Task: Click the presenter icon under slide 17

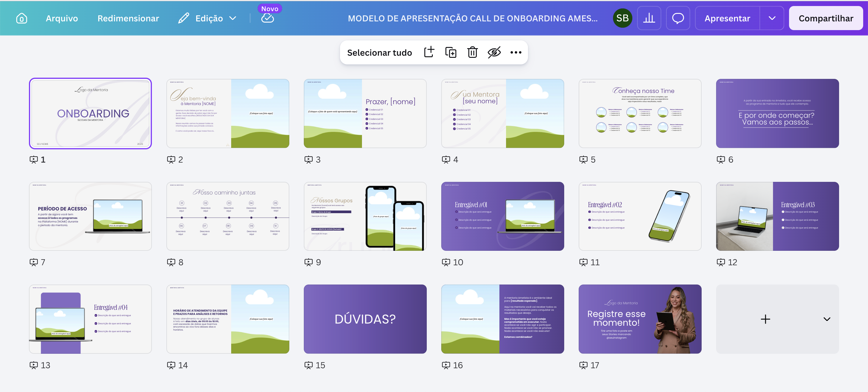Action: click(x=583, y=365)
